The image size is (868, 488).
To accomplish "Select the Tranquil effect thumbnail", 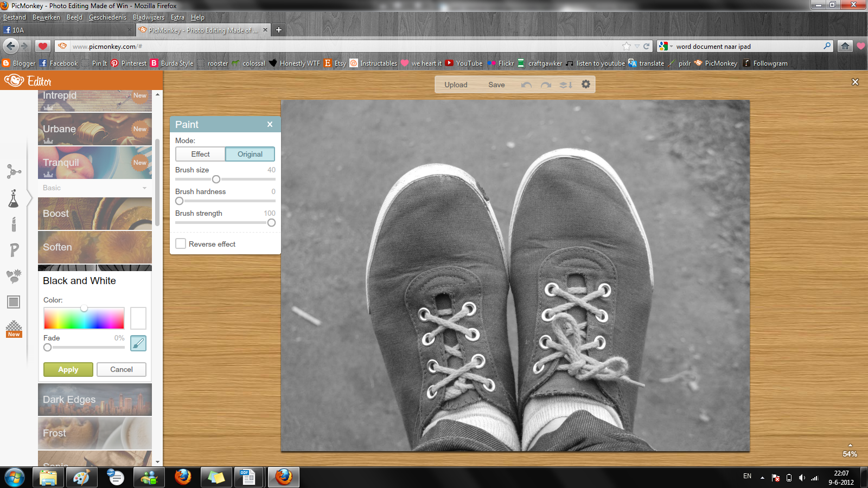I will (95, 163).
